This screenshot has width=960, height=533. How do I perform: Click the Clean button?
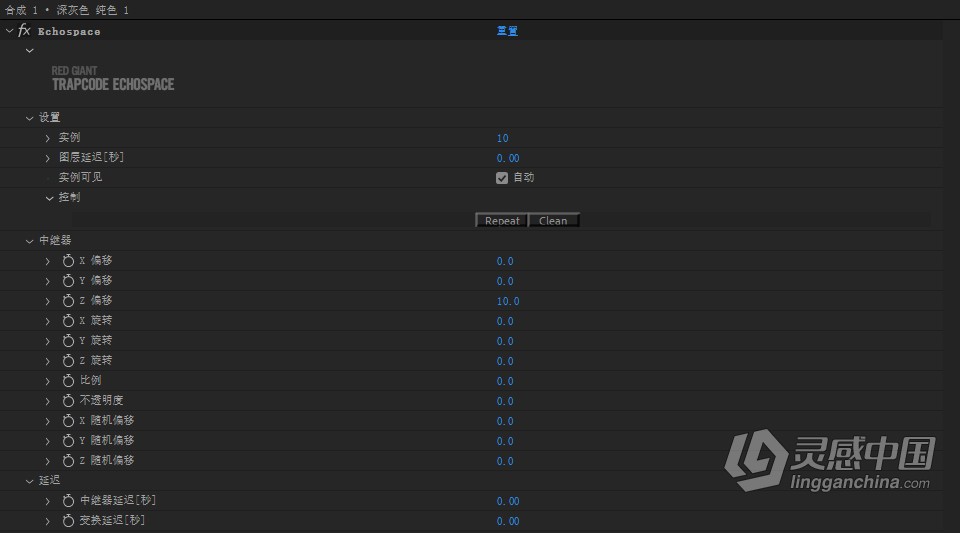click(x=553, y=220)
